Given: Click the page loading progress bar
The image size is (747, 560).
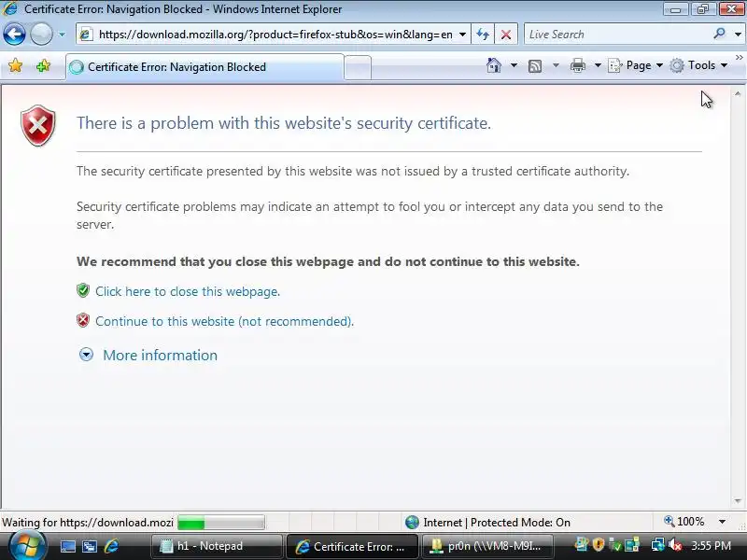Looking at the screenshot, I should (x=221, y=523).
